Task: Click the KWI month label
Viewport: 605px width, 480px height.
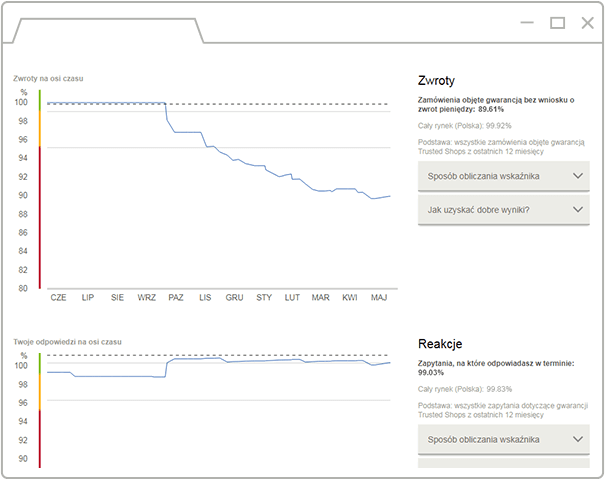Action: pos(350,297)
